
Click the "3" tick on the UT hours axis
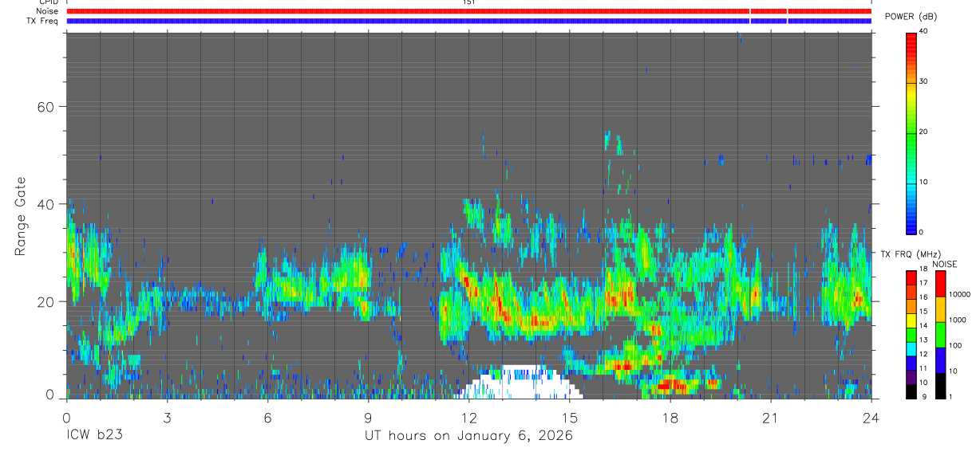coord(167,417)
